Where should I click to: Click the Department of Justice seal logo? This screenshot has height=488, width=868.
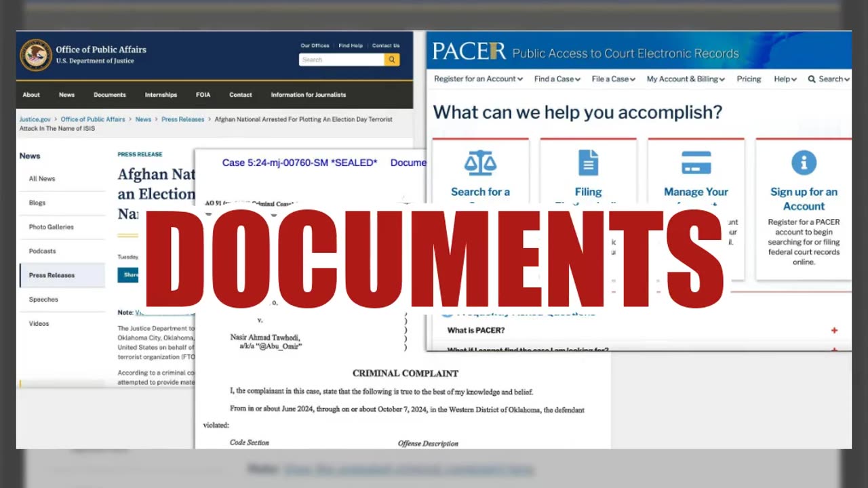coord(36,55)
